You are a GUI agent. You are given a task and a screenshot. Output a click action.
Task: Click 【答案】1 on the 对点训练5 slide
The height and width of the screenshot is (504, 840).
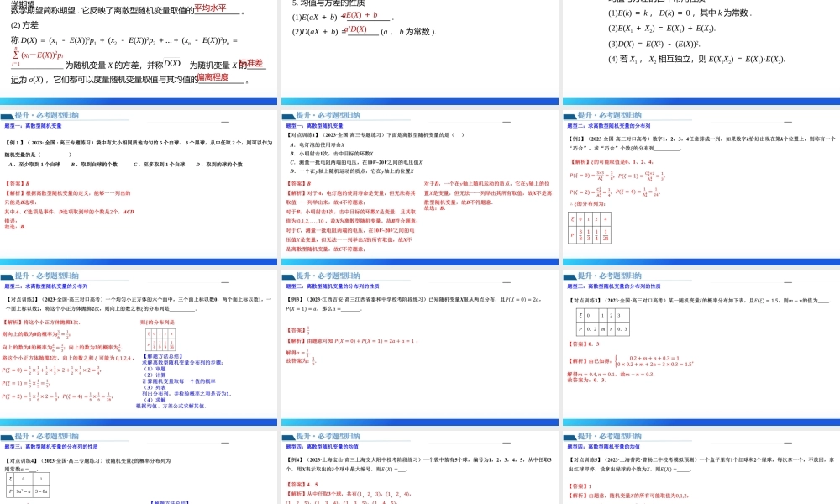[x=580, y=486]
